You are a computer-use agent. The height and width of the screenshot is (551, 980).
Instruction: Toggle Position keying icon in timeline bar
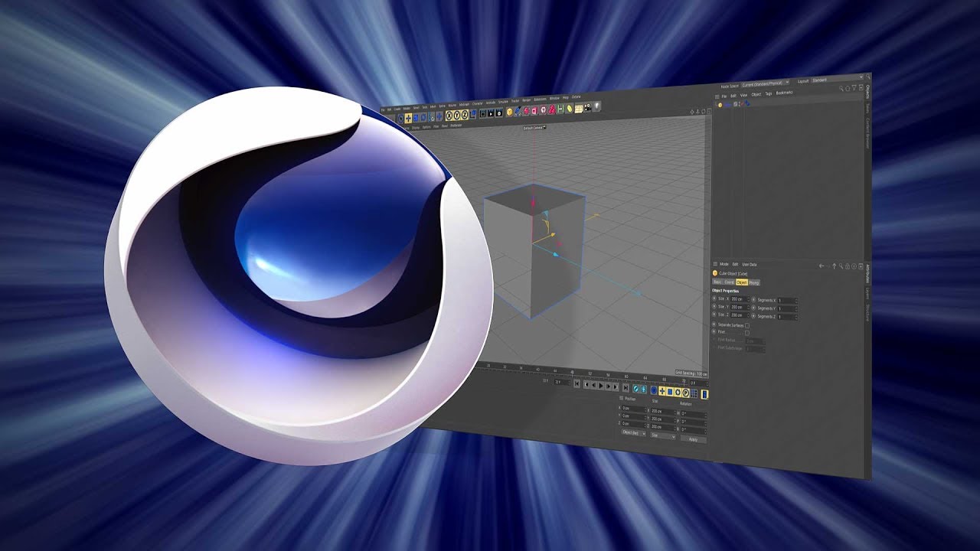point(662,391)
